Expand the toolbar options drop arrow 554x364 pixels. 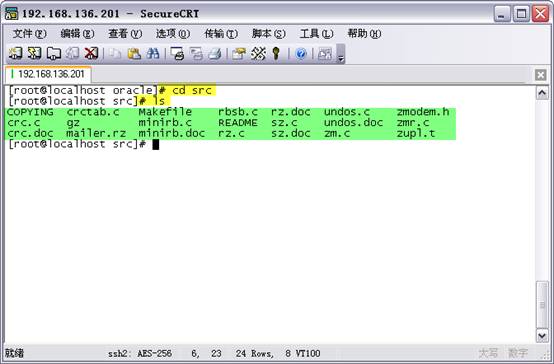(x=341, y=54)
